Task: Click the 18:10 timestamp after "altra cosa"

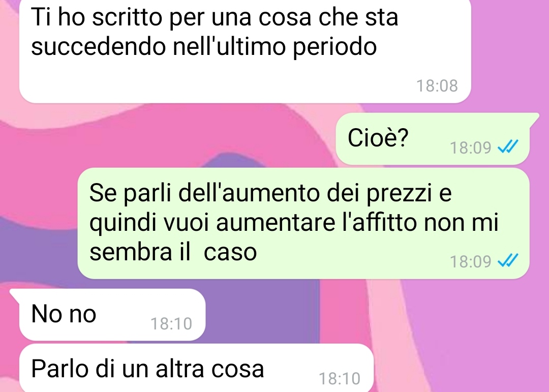Action: 339,379
